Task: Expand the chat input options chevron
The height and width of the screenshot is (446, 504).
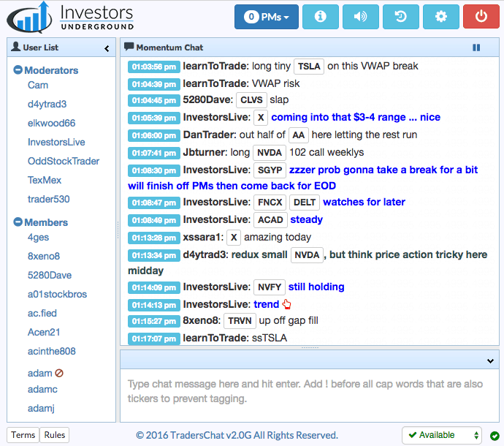Action: (490, 360)
